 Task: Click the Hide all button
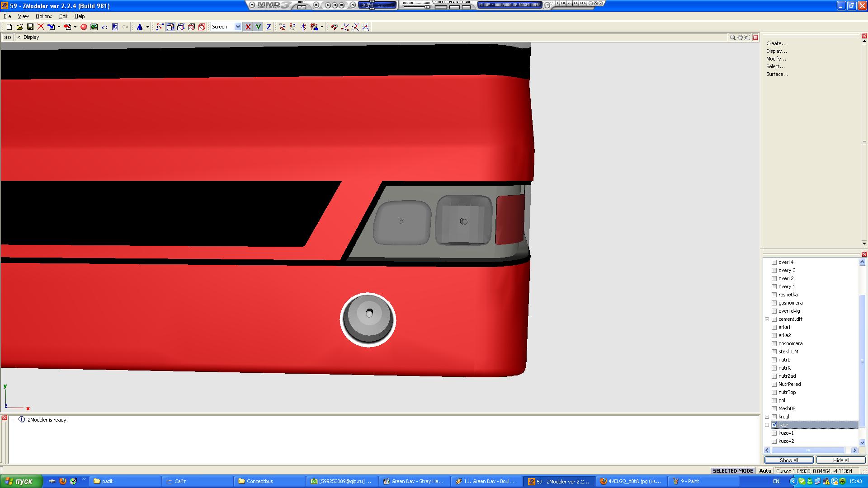point(840,460)
